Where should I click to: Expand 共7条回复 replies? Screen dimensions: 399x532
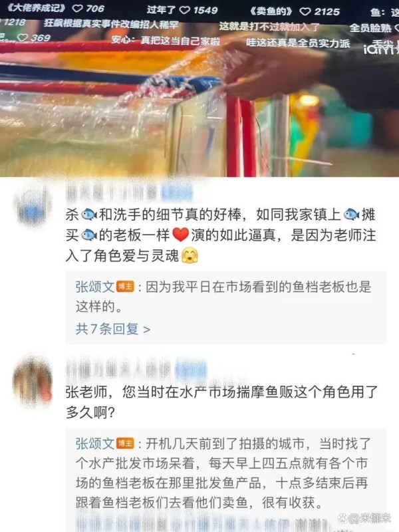point(113,329)
